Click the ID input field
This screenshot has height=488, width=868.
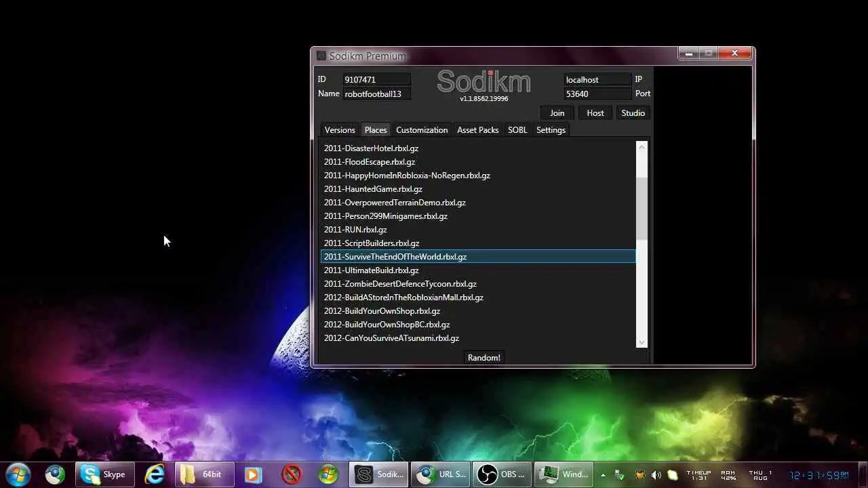point(376,79)
